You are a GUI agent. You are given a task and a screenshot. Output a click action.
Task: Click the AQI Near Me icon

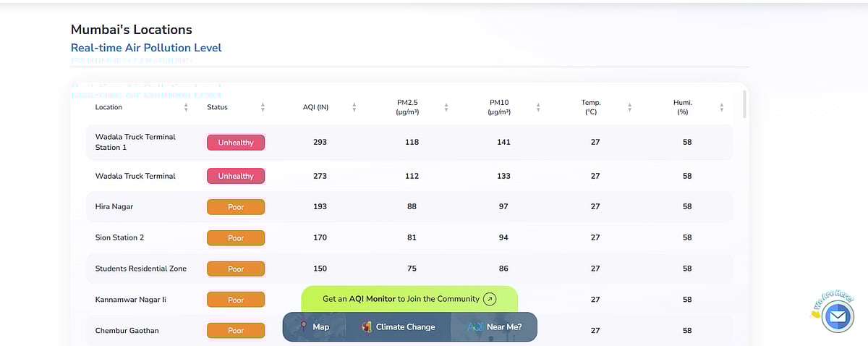[x=475, y=326]
